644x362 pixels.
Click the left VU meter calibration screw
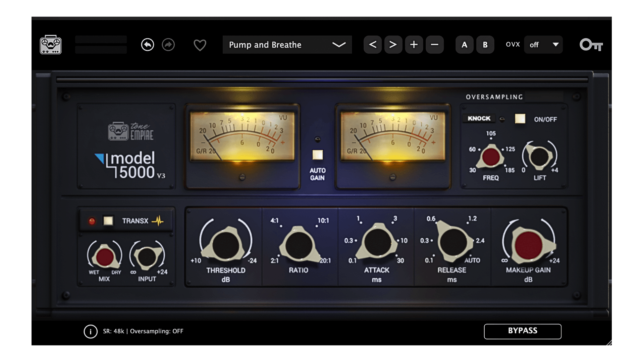242,177
